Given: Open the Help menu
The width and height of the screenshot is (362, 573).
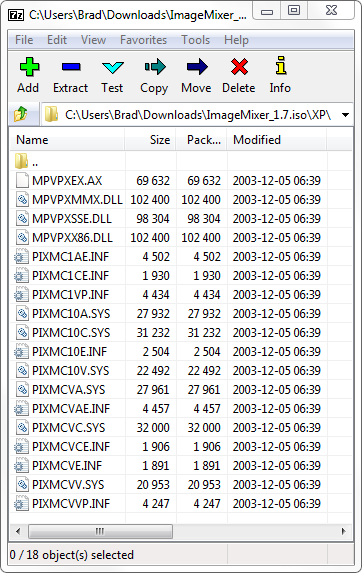Looking at the screenshot, I should (x=236, y=39).
